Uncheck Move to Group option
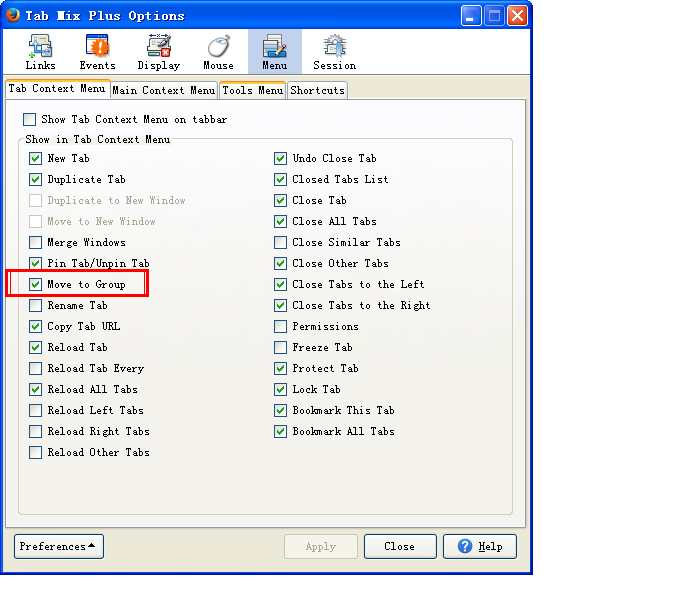Image resolution: width=700 pixels, height=600 pixels. point(35,284)
